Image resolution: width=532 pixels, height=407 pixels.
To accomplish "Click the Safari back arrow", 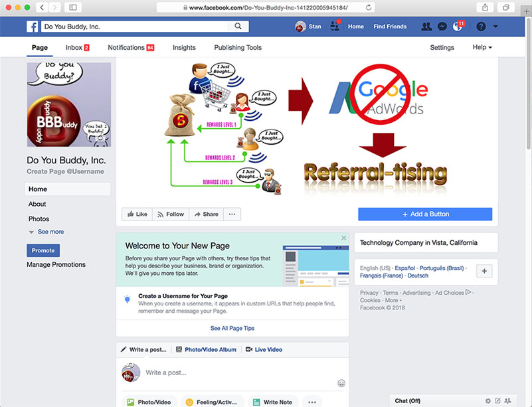I will [x=42, y=7].
